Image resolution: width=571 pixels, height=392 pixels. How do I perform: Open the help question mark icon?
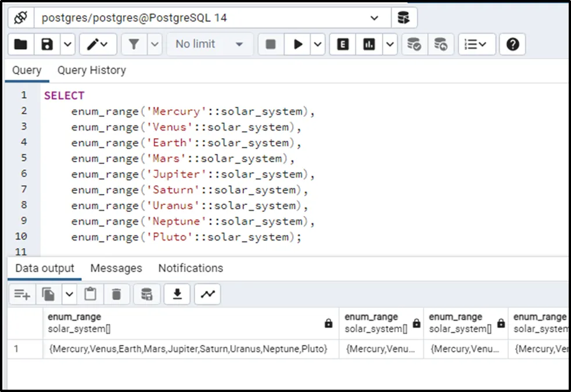coord(512,44)
